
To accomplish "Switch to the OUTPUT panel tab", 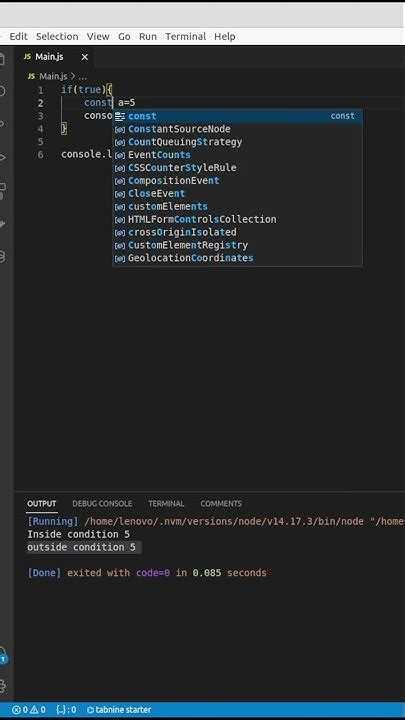I will coord(41,504).
